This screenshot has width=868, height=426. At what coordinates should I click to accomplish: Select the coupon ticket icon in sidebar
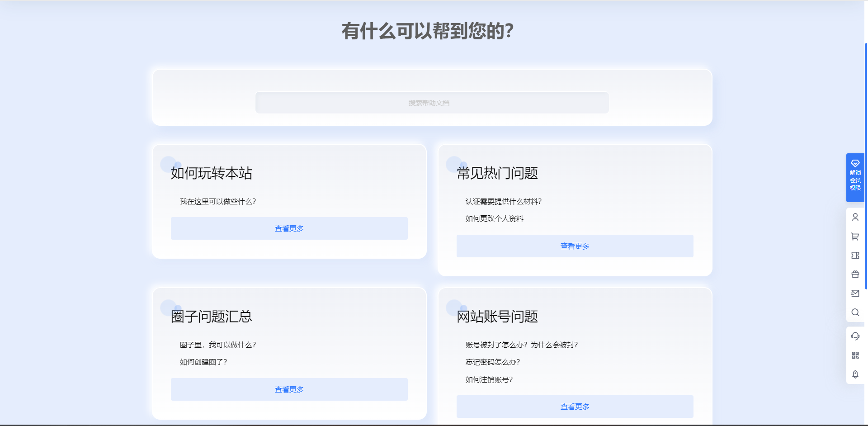coord(855,255)
